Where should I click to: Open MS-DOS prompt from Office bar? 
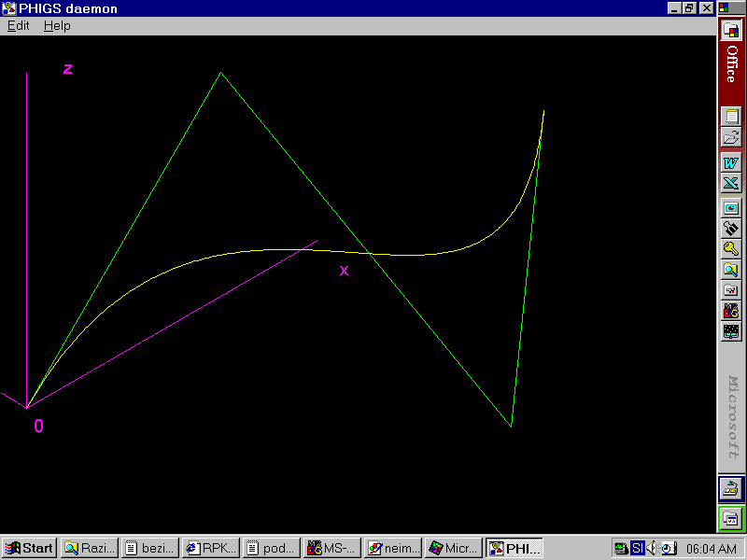pos(731,311)
